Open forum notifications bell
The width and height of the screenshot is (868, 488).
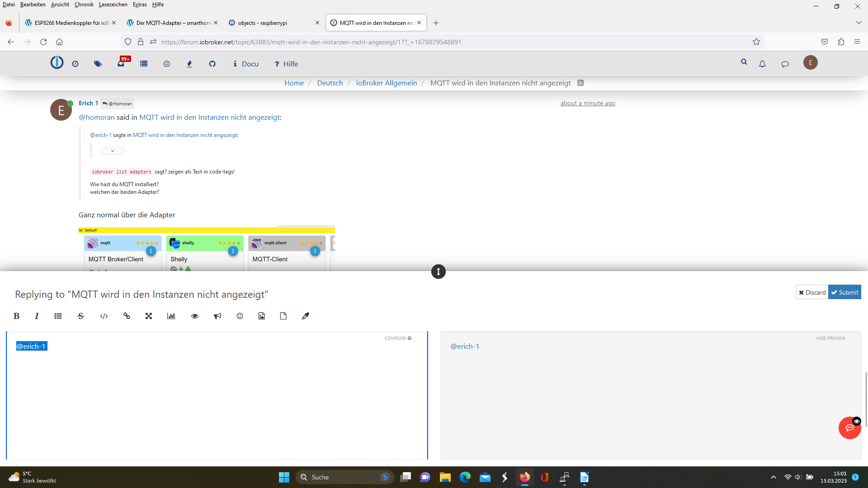click(x=762, y=64)
